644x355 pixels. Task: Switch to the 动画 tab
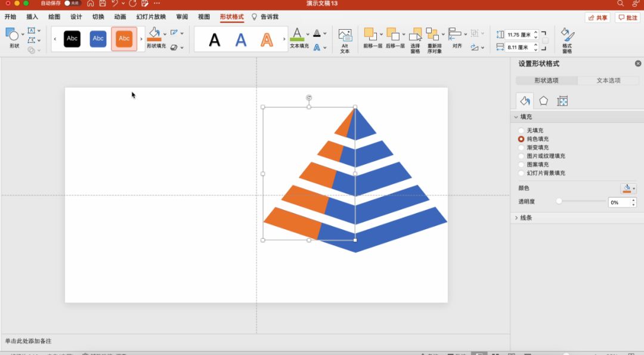120,17
